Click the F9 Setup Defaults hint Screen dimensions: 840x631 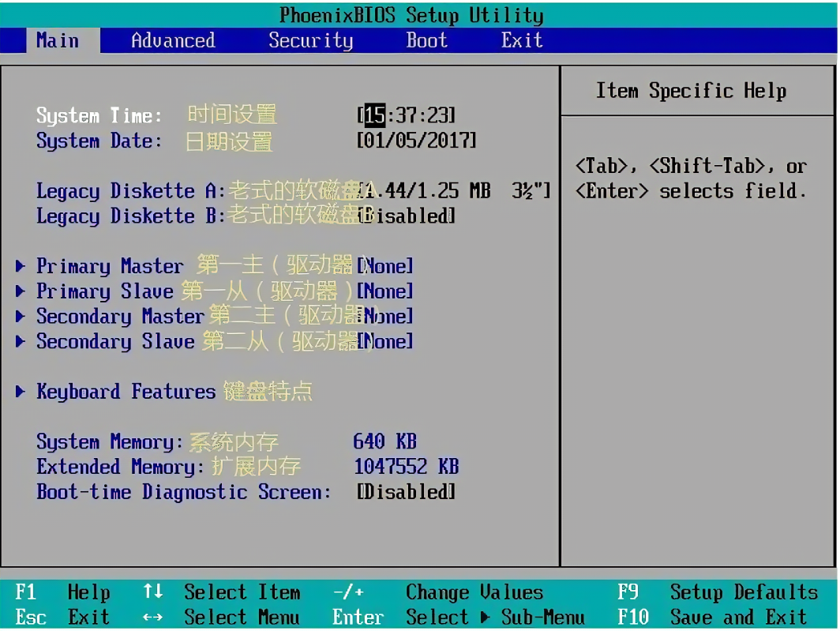(x=718, y=592)
